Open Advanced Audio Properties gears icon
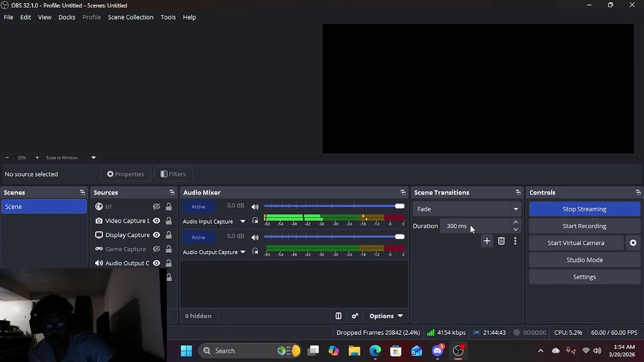The width and height of the screenshot is (644, 362). (x=355, y=316)
